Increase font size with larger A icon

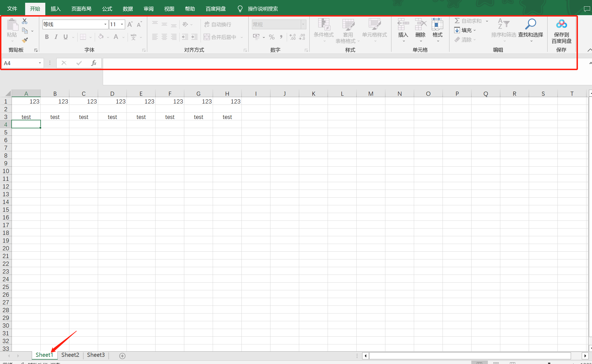pyautogui.click(x=130, y=24)
